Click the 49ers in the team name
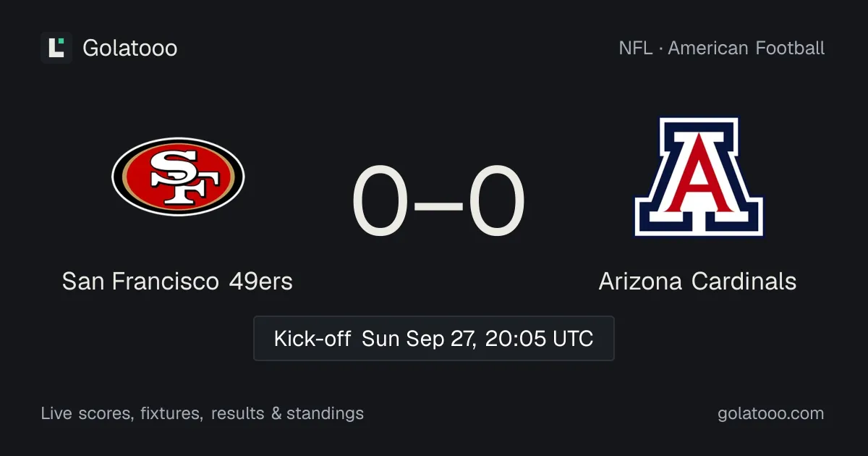The image size is (868, 456). pyautogui.click(x=261, y=281)
